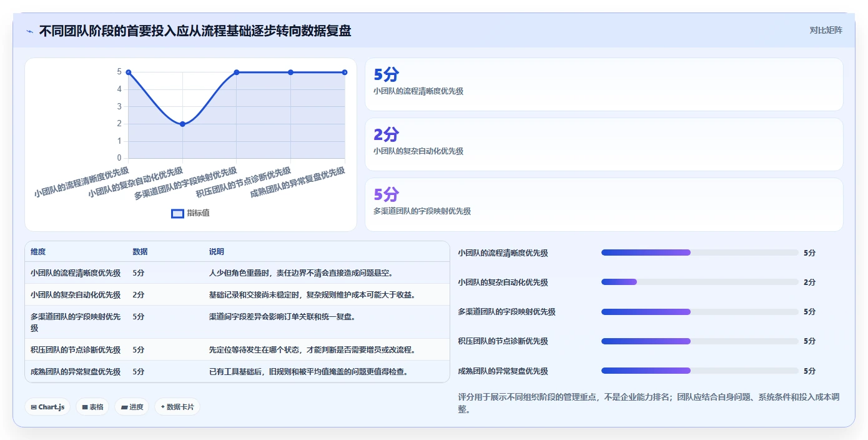This screenshot has width=868, height=440.
Task: Click progress list label 成熟团队的异常复盘优先级
Action: (503, 371)
